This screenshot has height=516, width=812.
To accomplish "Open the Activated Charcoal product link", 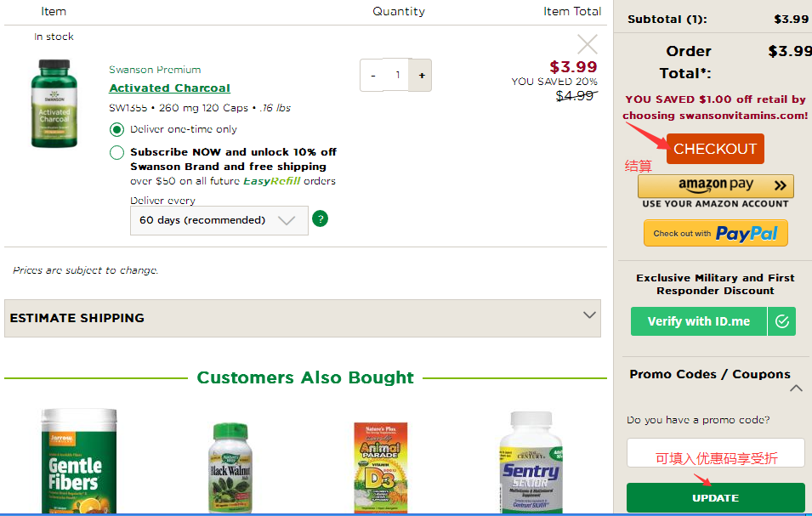I will coord(169,88).
